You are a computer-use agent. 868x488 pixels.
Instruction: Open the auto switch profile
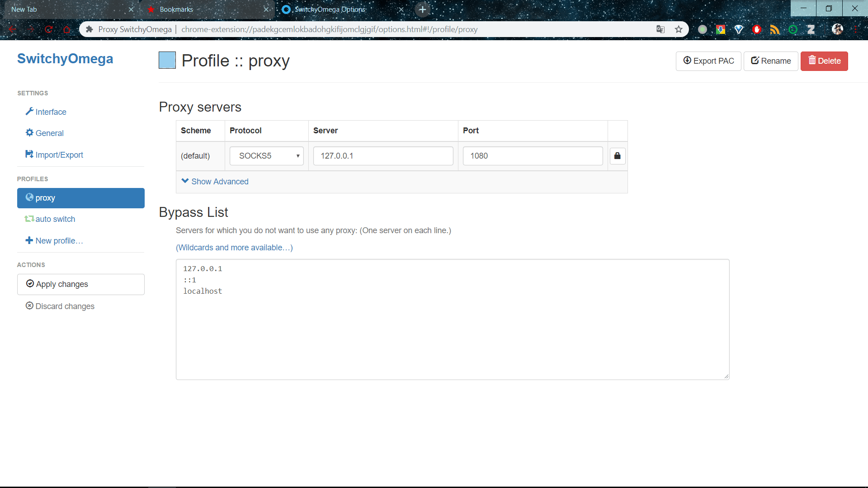(55, 219)
